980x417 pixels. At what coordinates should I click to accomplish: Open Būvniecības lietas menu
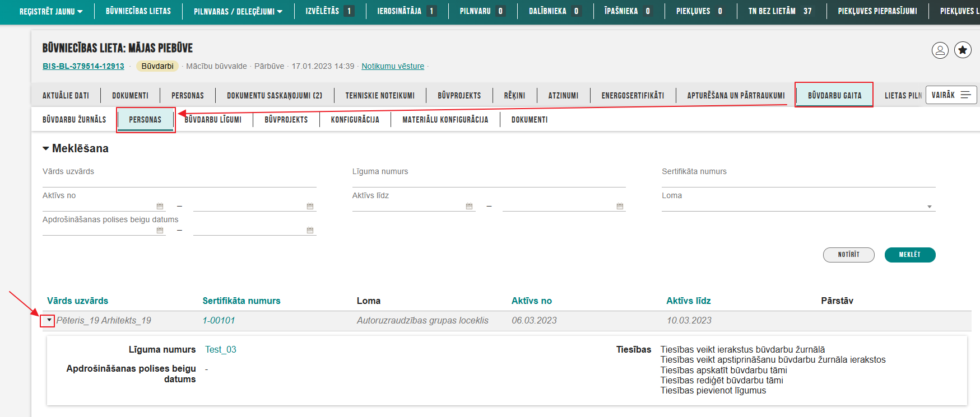tap(138, 11)
